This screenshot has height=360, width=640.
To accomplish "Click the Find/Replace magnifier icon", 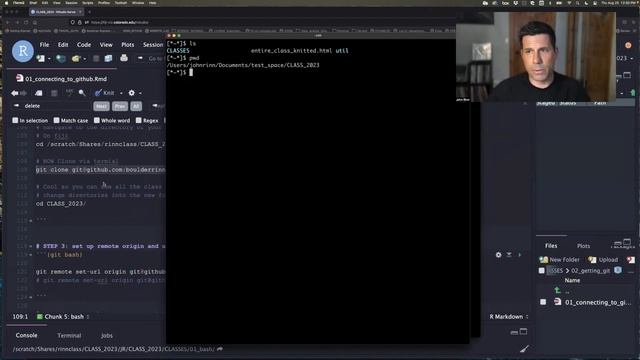I will coord(82,93).
